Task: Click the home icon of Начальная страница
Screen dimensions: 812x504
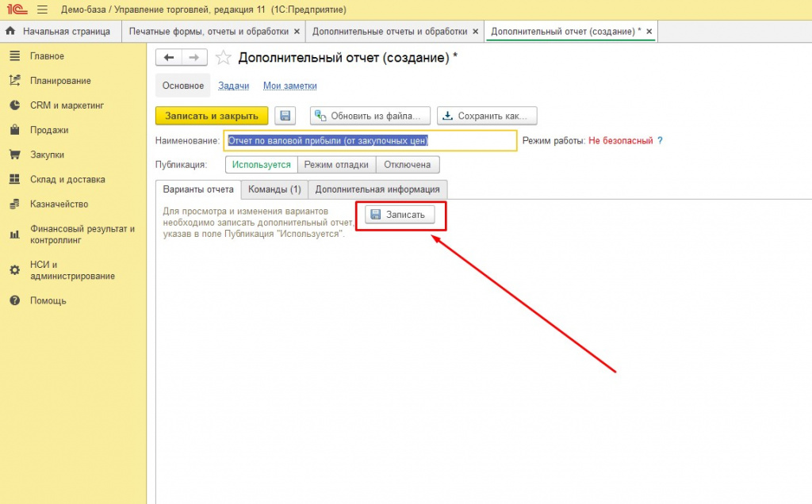Action: click(10, 31)
